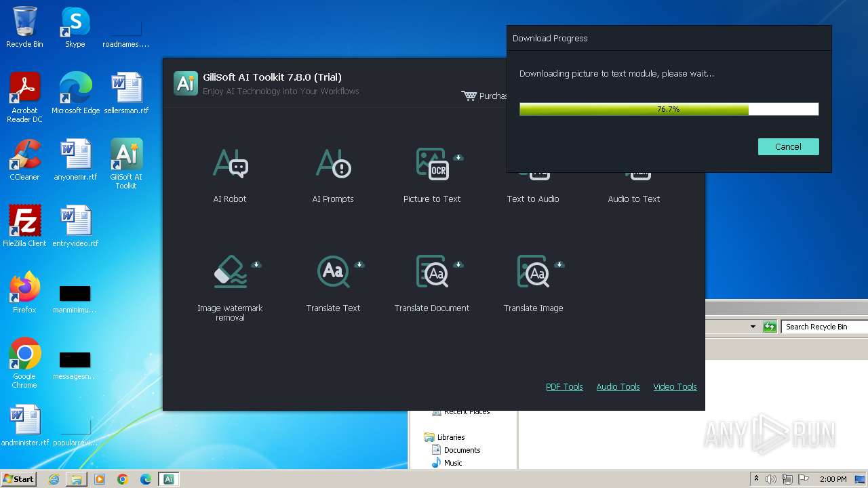Select the Acrobat Reader DC desktop icon
The image size is (868, 488).
coord(24,98)
